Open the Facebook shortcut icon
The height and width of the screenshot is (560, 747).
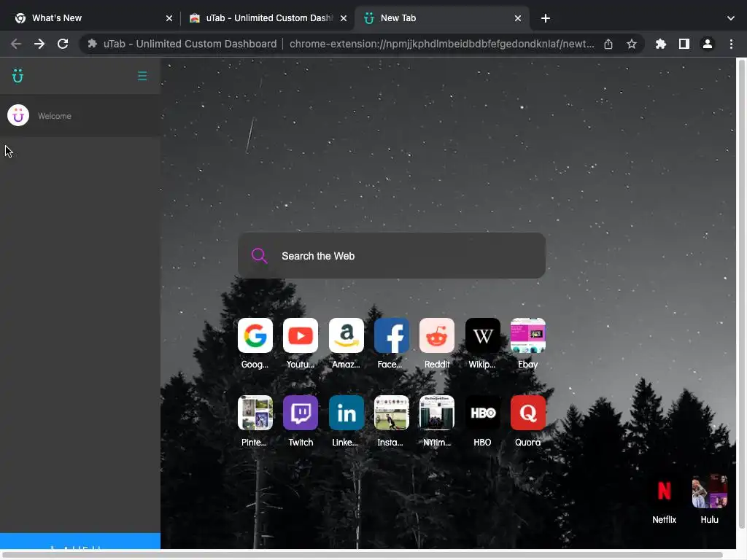pyautogui.click(x=392, y=335)
